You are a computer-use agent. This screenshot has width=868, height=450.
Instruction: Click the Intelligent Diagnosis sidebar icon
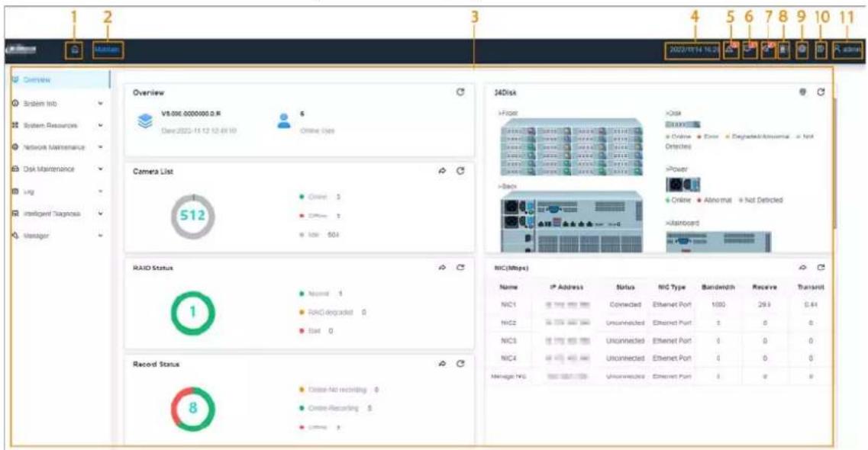click(15, 214)
